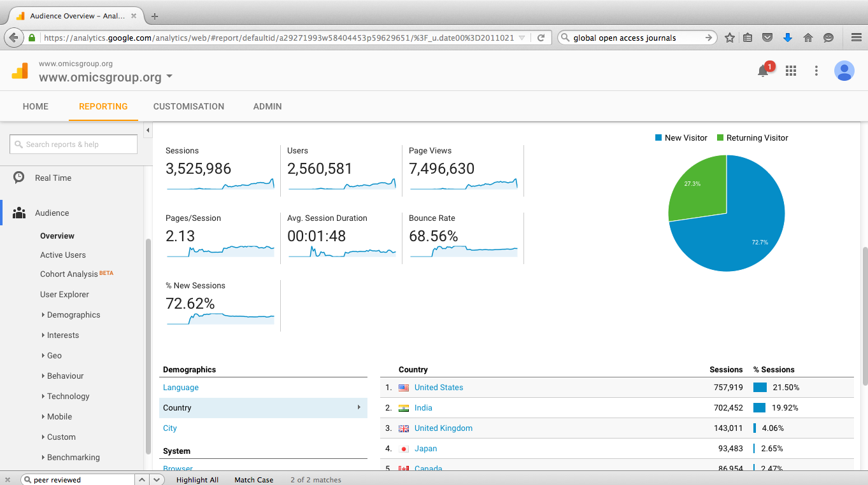Select the Real Time clock icon
868x485 pixels.
coord(18,178)
